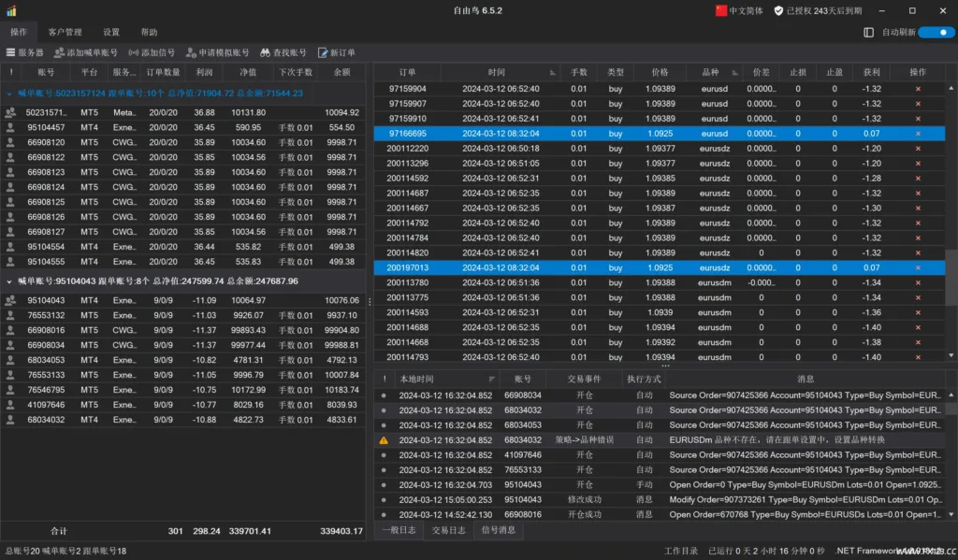Select account row 68034053
Viewport: 958px width, 560px height.
(183, 360)
